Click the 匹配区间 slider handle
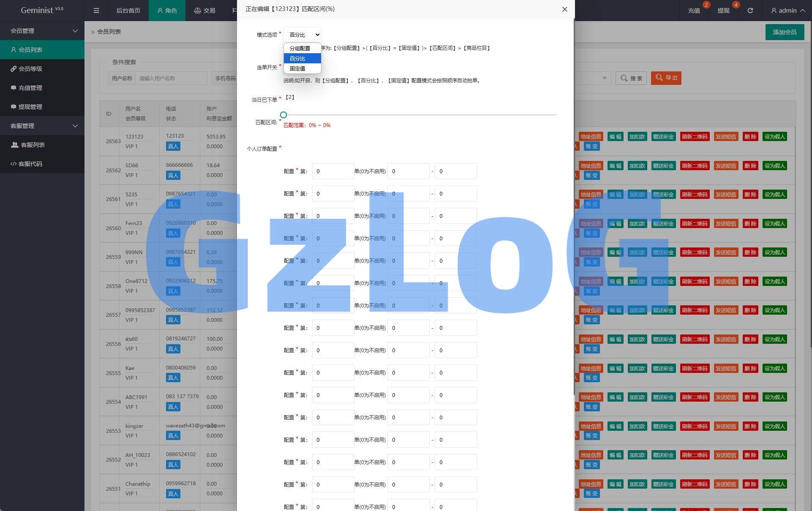This screenshot has height=511, width=812. [x=283, y=115]
